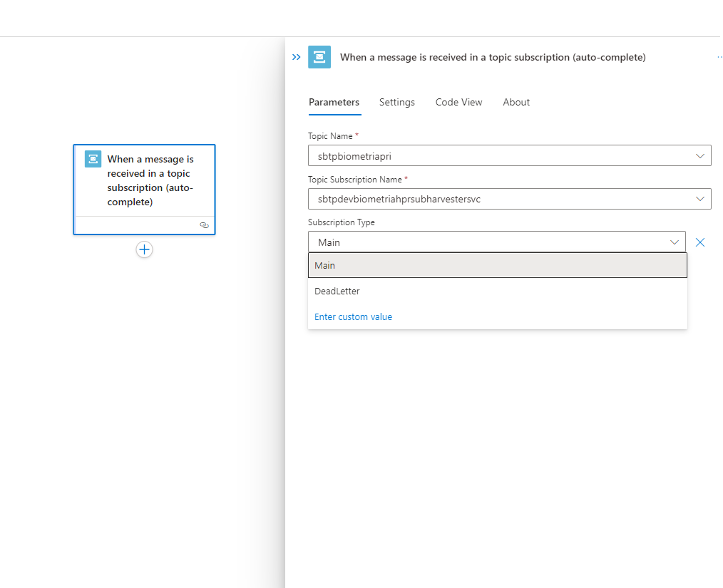
Task: Click the connection link icon on trigger card
Action: 204,225
